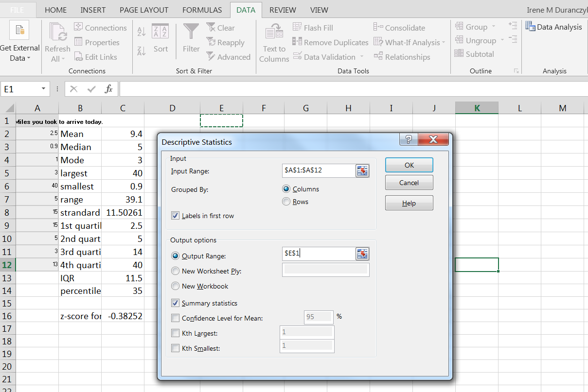Open the Data Analysis tool
The width and height of the screenshot is (588, 392).
[553, 27]
